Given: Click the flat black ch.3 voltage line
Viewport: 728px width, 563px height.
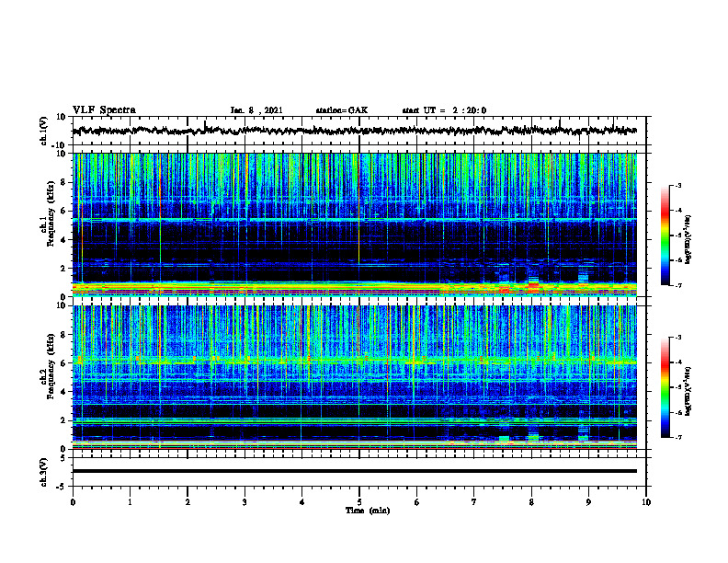Looking at the screenshot, I should pyautogui.click(x=355, y=471).
